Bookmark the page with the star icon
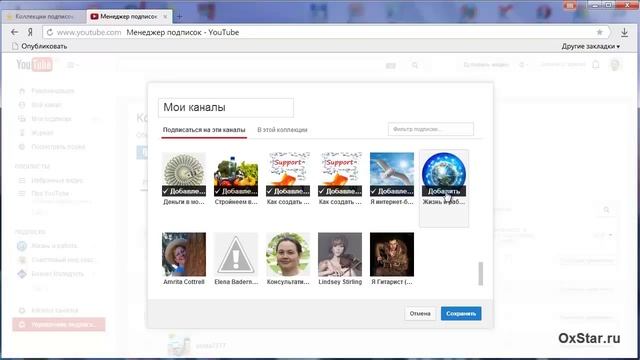 600,32
